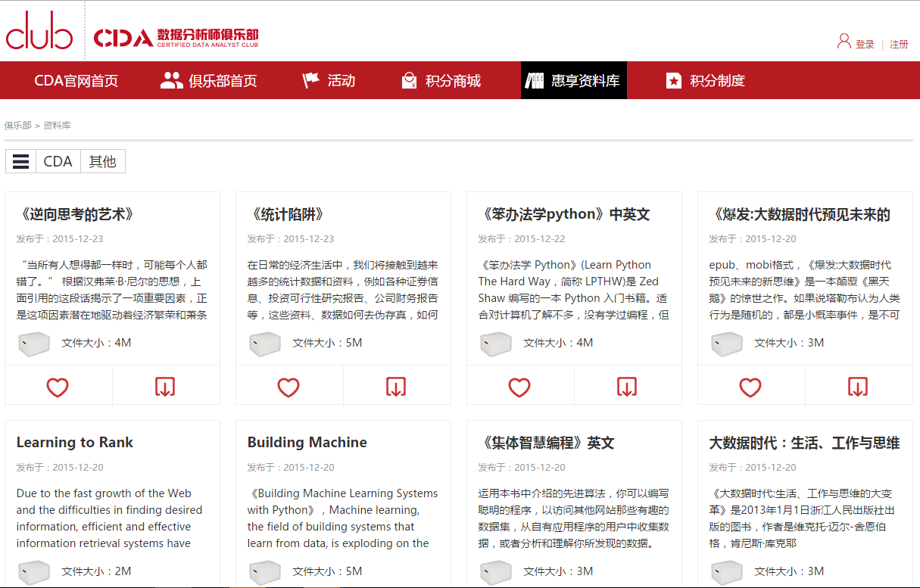920x588 pixels.
Task: Click the user profile icon beside 登录
Action: [844, 41]
